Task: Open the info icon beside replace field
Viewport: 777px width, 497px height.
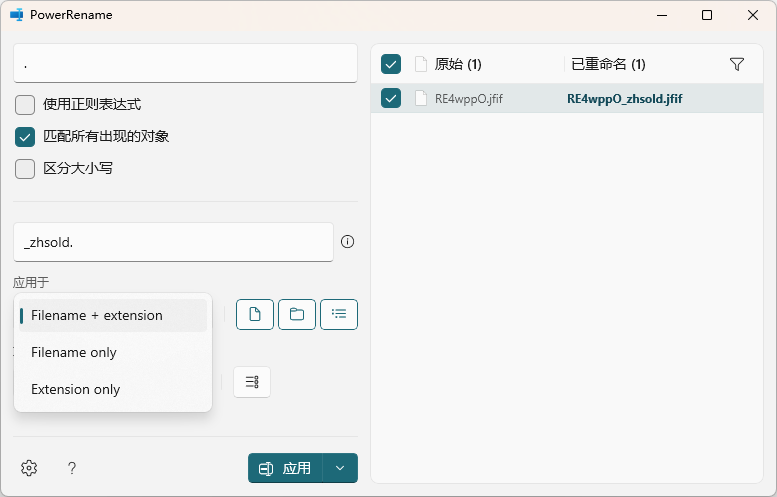Action: click(347, 242)
